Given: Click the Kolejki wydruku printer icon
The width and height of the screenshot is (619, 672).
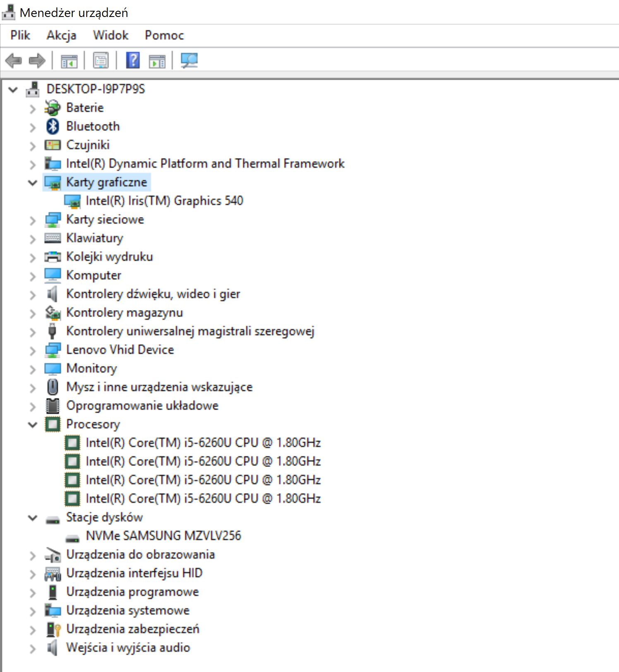Looking at the screenshot, I should coord(53,257).
